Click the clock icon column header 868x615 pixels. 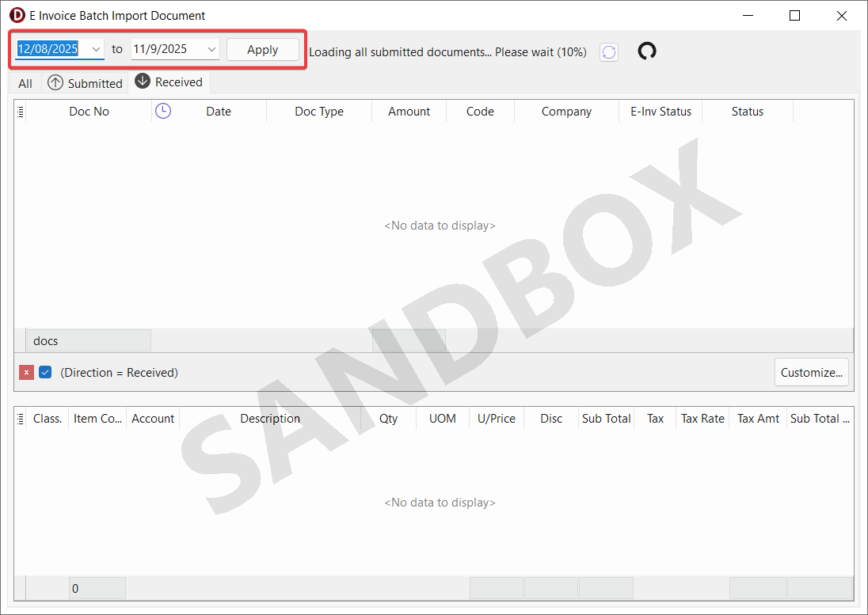click(x=162, y=112)
